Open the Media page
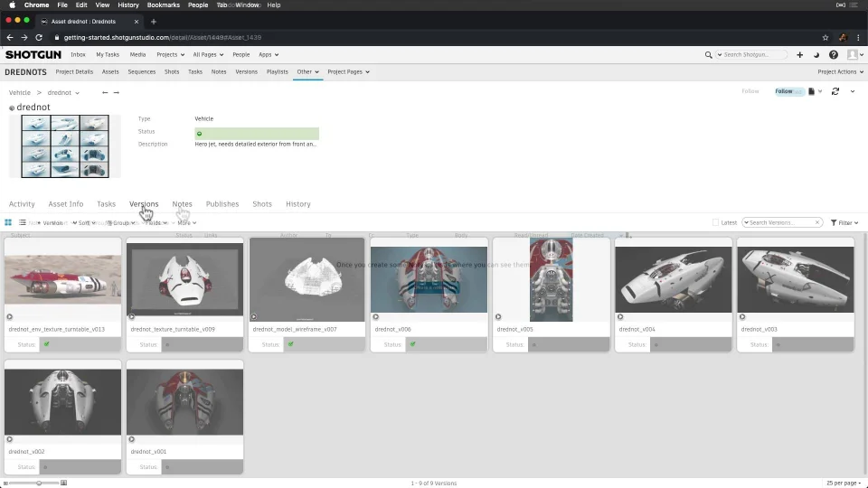This screenshot has width=868, height=488. [137, 55]
